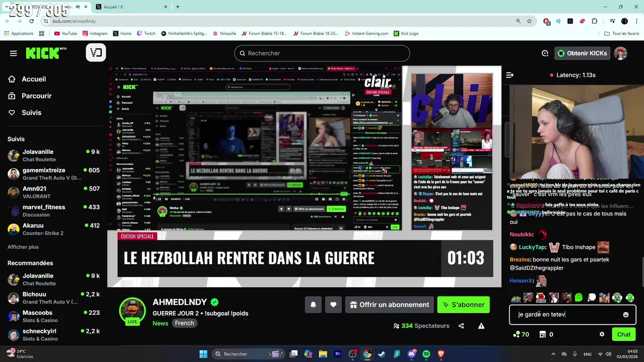644x362 pixels.
Task: Open Jolavanille under Suivis
Action: [x=53, y=155]
